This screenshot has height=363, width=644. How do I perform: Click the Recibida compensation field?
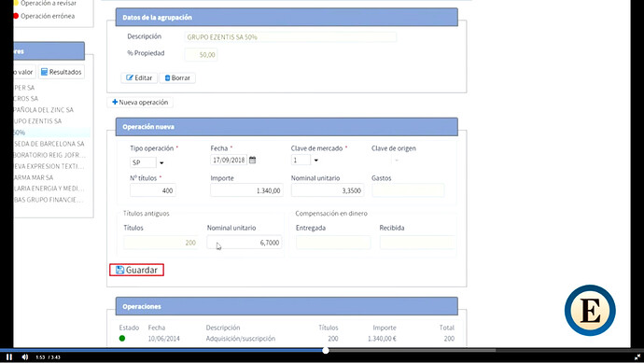pos(417,243)
